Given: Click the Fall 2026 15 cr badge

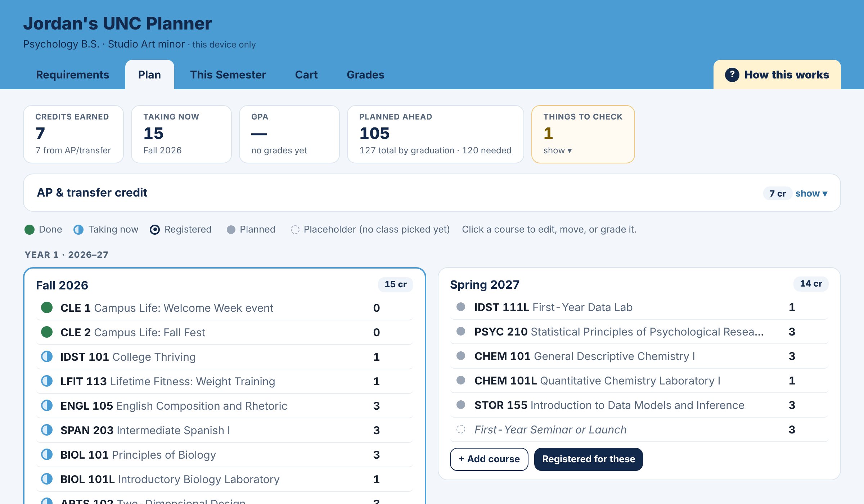Looking at the screenshot, I should click(x=395, y=284).
